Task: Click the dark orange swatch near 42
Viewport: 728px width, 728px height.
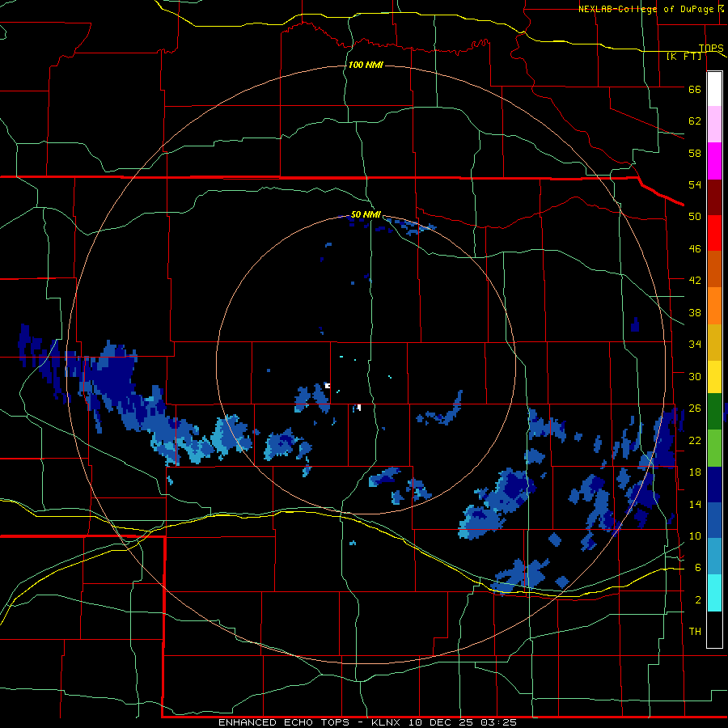Action: pyautogui.click(x=714, y=269)
